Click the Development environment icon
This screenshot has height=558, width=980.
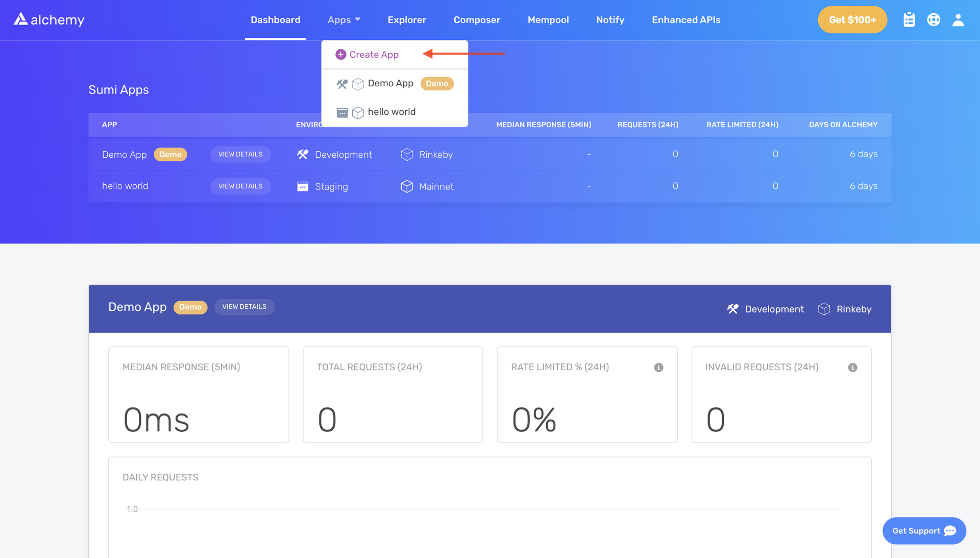point(733,308)
